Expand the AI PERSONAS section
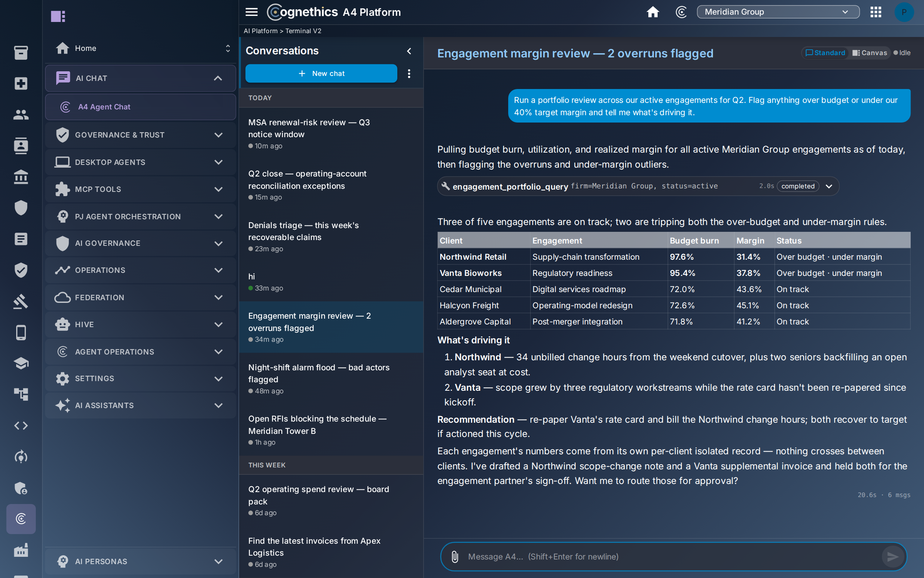This screenshot has height=578, width=924. [x=140, y=561]
